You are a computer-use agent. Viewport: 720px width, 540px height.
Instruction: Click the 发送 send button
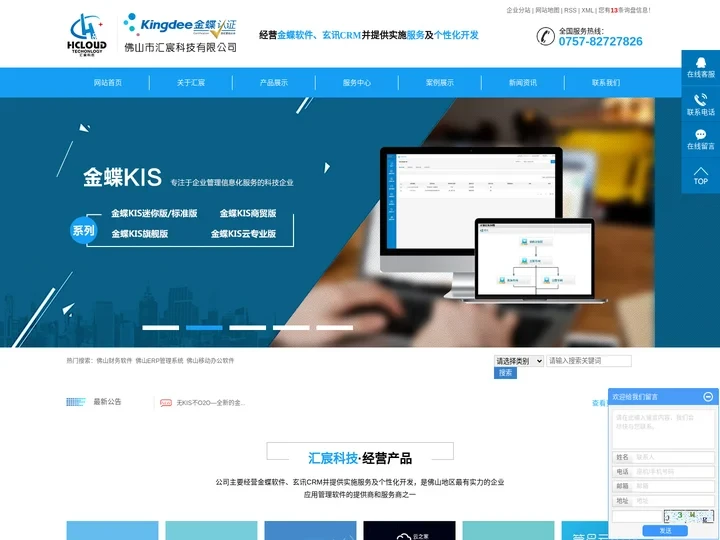tap(665, 531)
